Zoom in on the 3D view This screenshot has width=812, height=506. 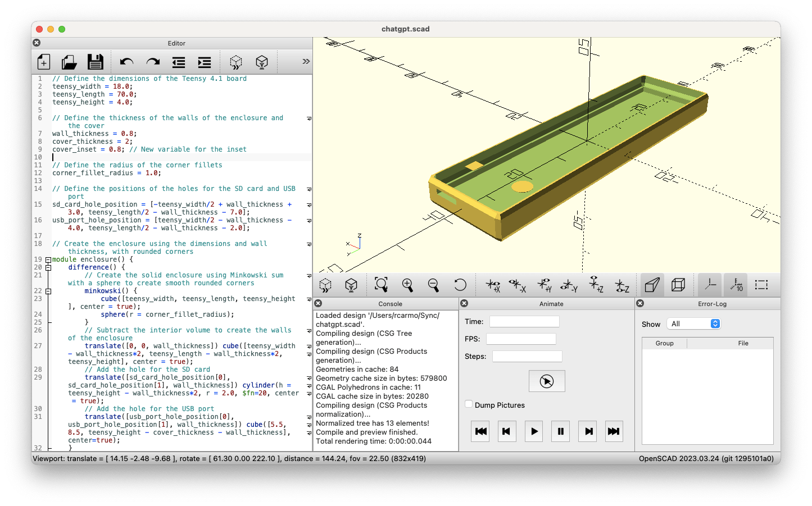coord(407,285)
